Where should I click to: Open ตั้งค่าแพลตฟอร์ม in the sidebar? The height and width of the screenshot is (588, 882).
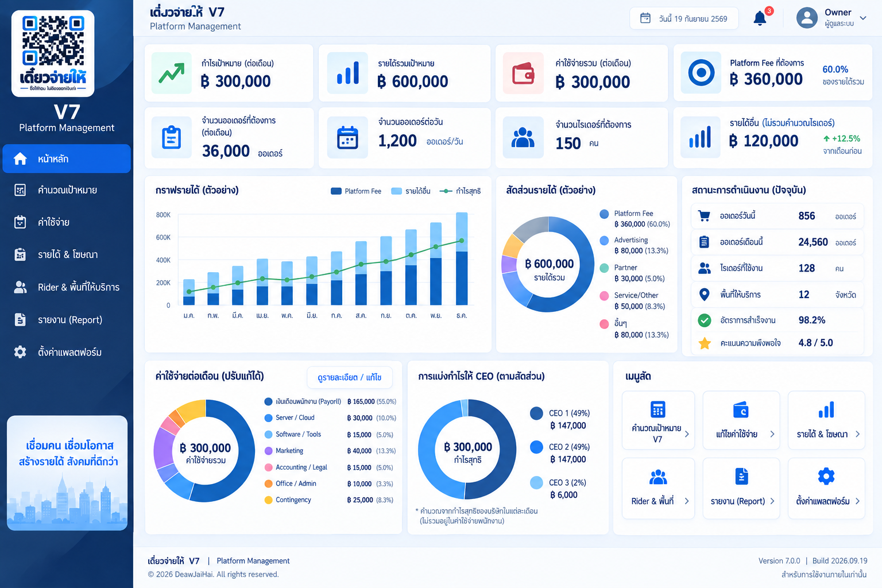(x=67, y=352)
